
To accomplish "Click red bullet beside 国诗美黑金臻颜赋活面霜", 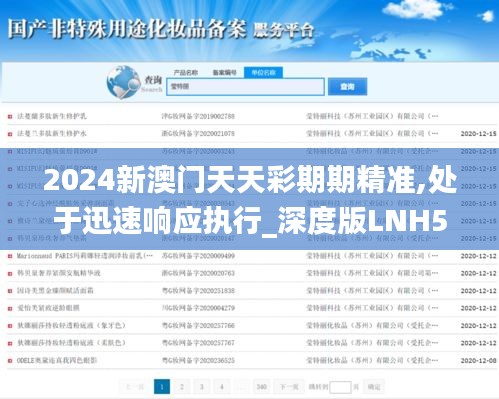I will click(10, 291).
